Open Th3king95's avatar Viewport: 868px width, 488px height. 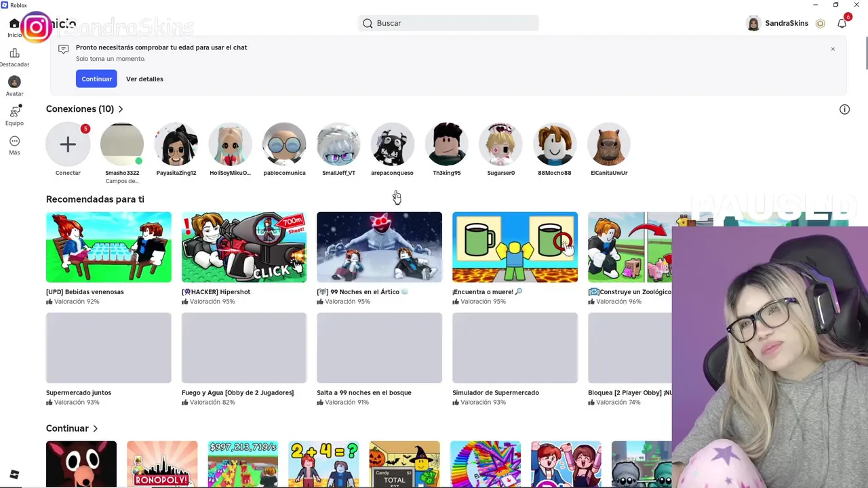[447, 144]
